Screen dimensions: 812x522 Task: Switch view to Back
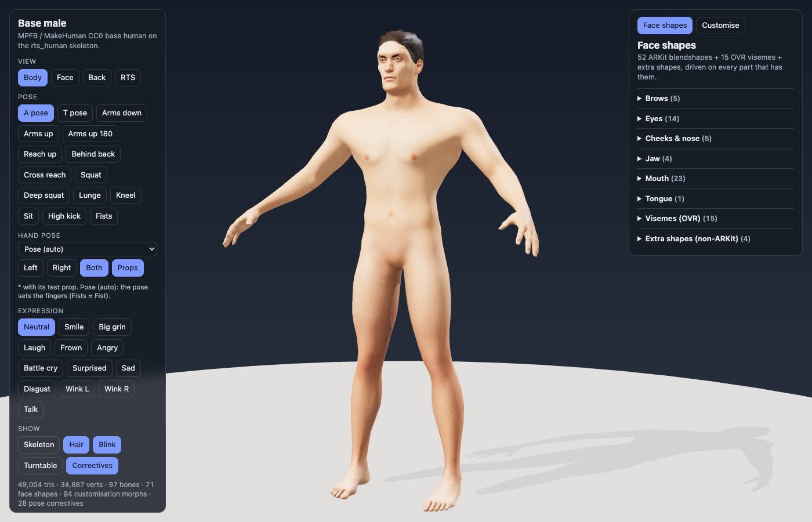point(97,78)
